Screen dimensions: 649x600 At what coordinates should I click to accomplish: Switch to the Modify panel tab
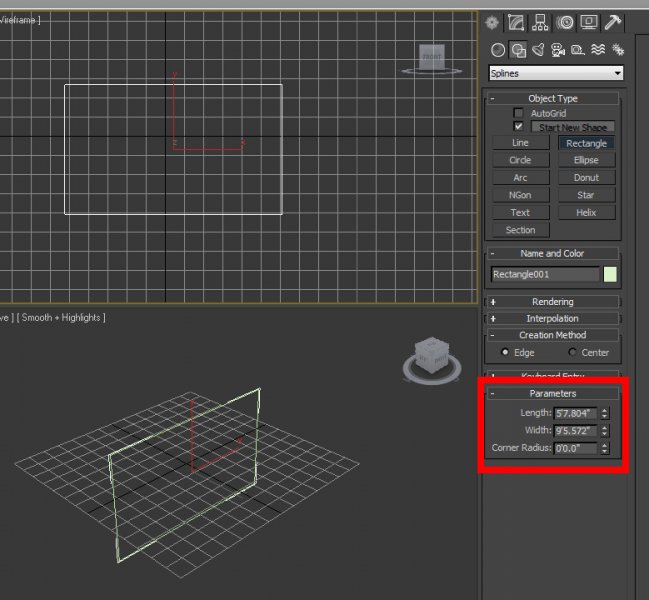(516, 22)
